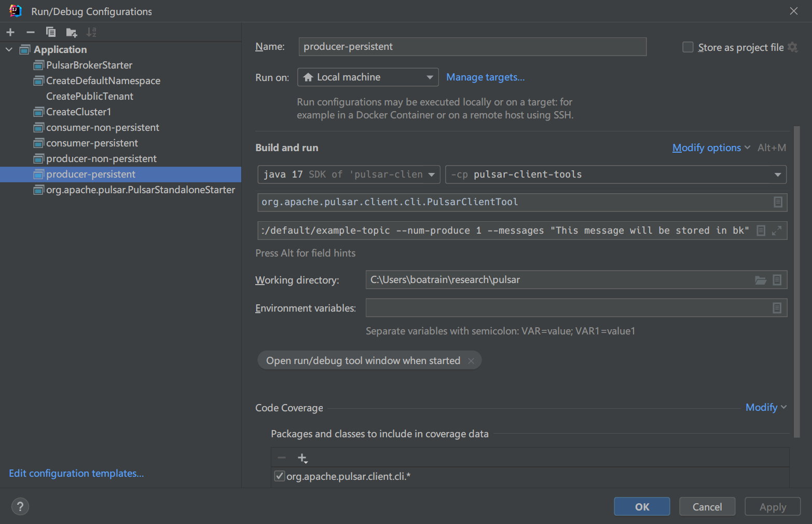Open help for this dialog

click(x=20, y=506)
